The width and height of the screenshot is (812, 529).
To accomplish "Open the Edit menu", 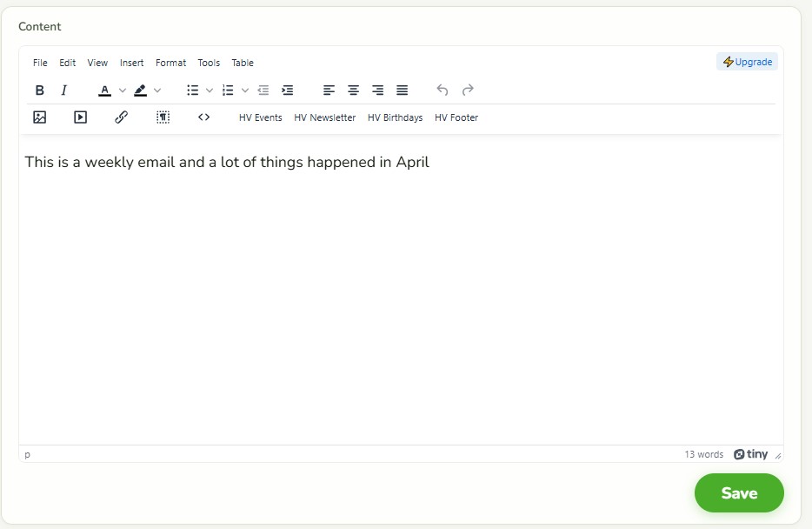I will (x=67, y=63).
